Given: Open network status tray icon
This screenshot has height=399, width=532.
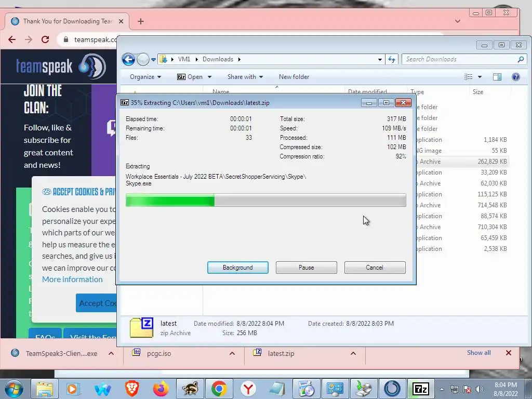Looking at the screenshot, I should (x=454, y=389).
